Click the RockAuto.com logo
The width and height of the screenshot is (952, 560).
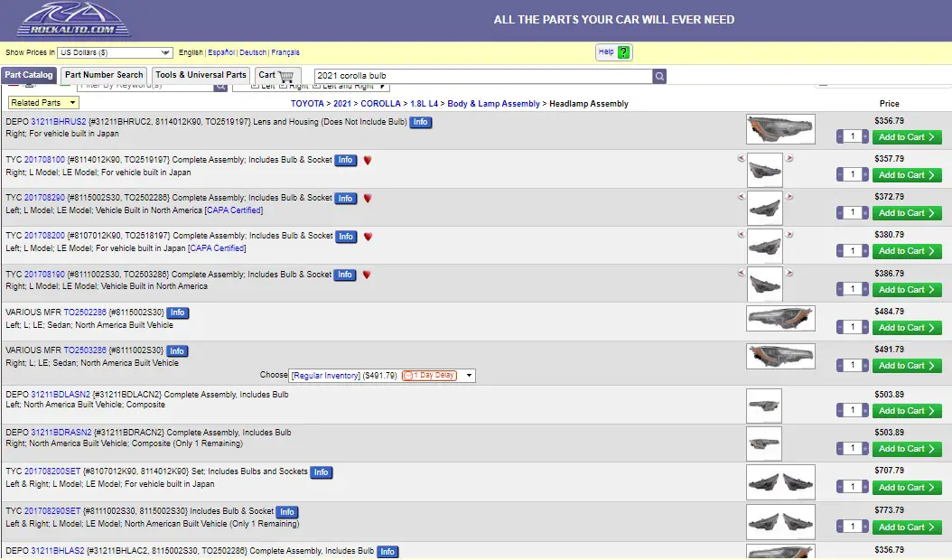pyautogui.click(x=73, y=20)
